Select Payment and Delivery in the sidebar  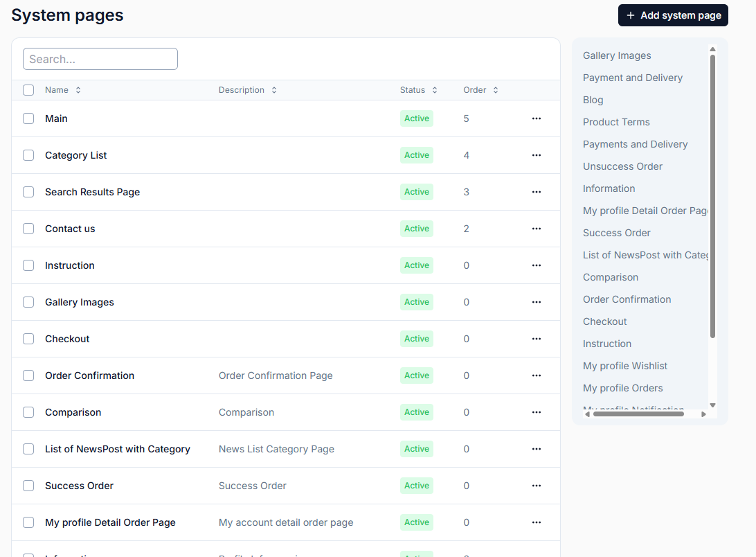point(633,78)
